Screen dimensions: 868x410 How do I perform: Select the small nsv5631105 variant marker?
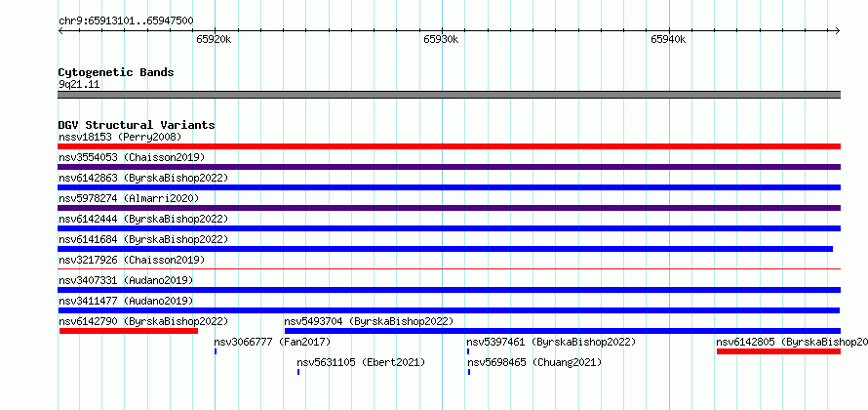pos(298,372)
